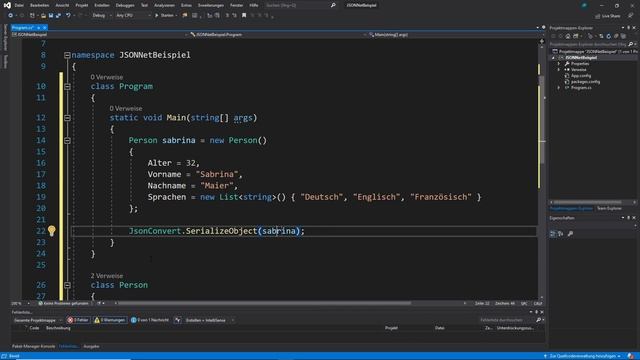Viewport: 640px width, 360px height.
Task: Close the Program.cs tab
Action: (x=44, y=28)
